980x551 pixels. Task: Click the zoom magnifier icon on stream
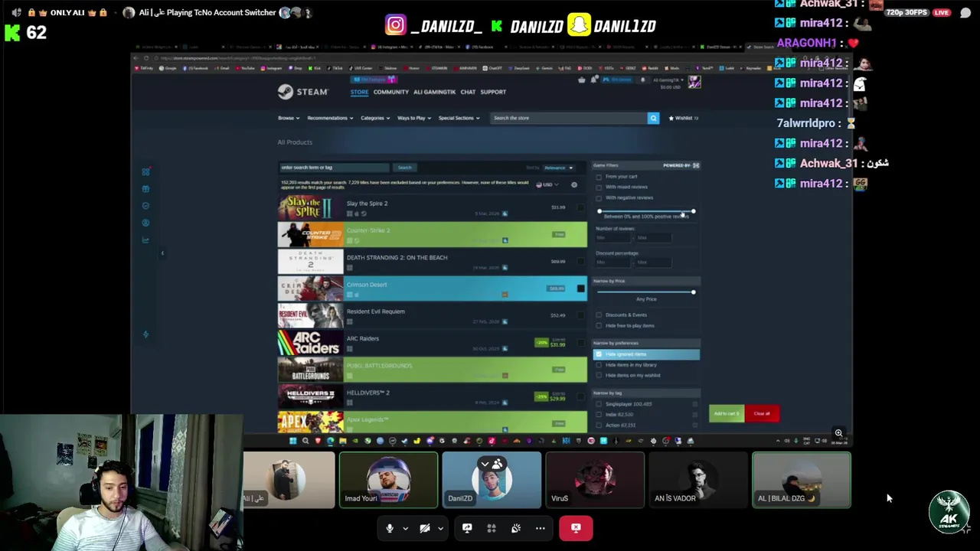click(838, 433)
